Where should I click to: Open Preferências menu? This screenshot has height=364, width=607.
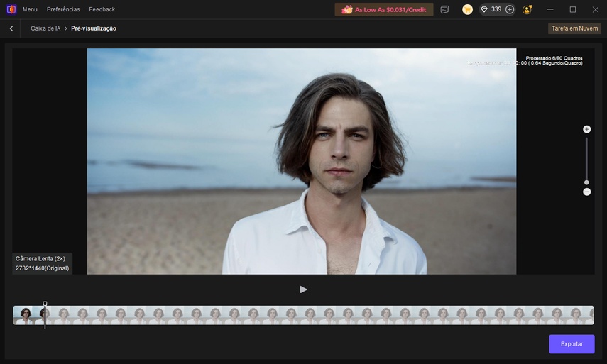point(63,9)
